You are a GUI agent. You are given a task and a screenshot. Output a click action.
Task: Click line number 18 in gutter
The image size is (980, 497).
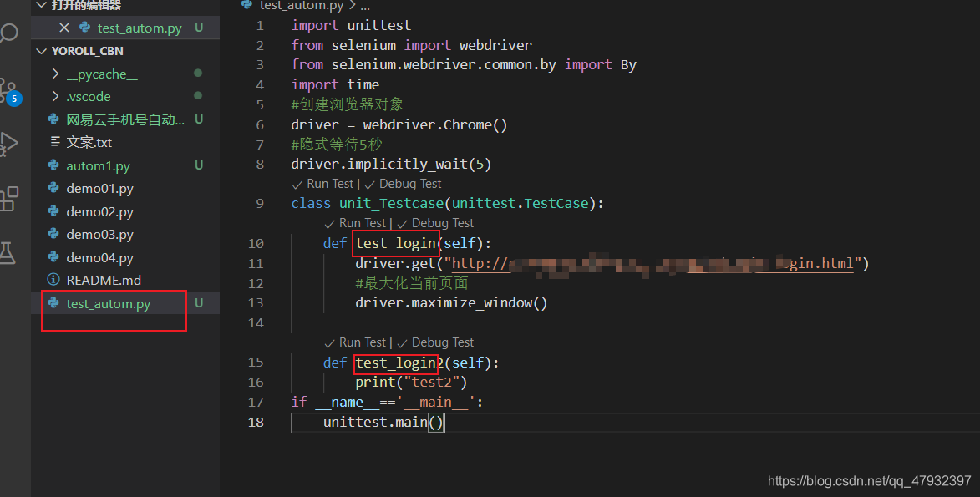click(256, 423)
